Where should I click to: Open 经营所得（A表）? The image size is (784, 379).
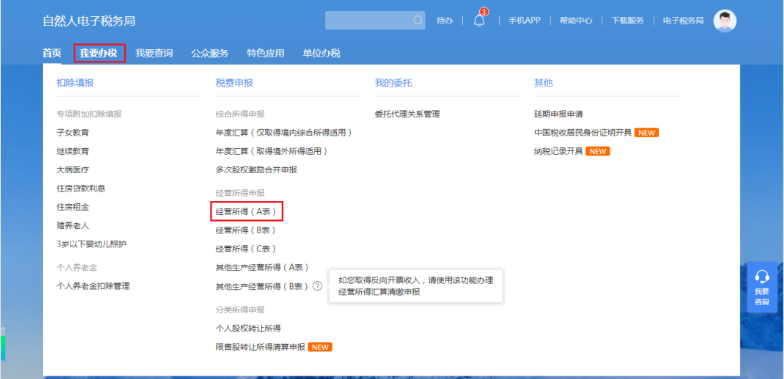pyautogui.click(x=246, y=212)
